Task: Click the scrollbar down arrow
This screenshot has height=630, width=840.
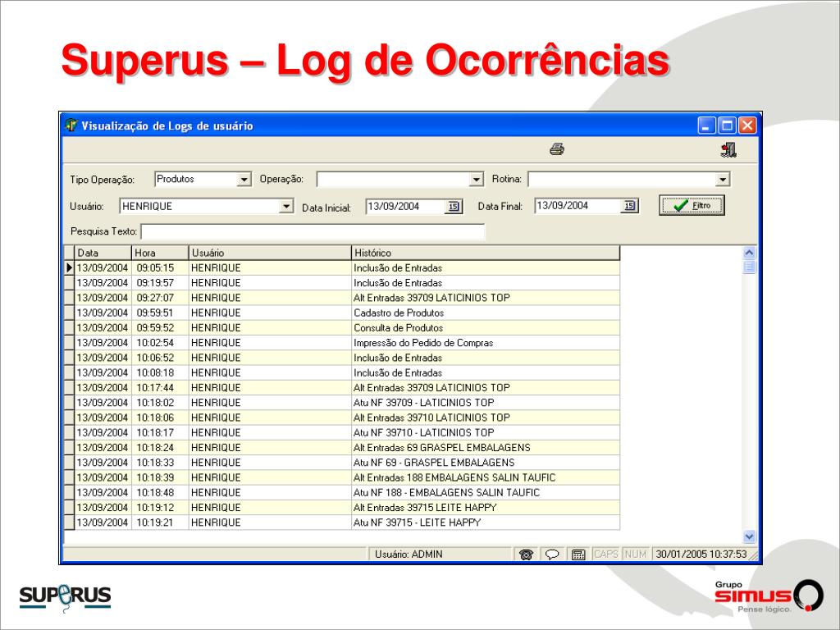Action: pyautogui.click(x=750, y=536)
